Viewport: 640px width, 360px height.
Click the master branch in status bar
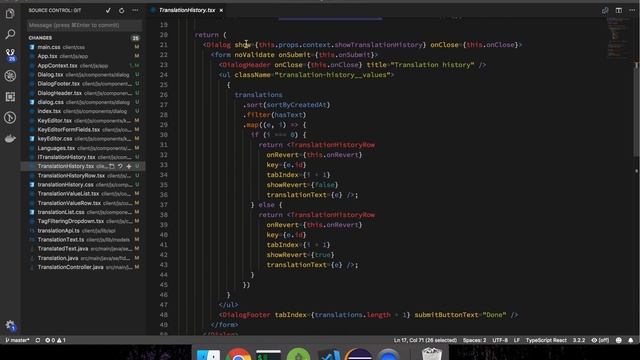pos(17,340)
